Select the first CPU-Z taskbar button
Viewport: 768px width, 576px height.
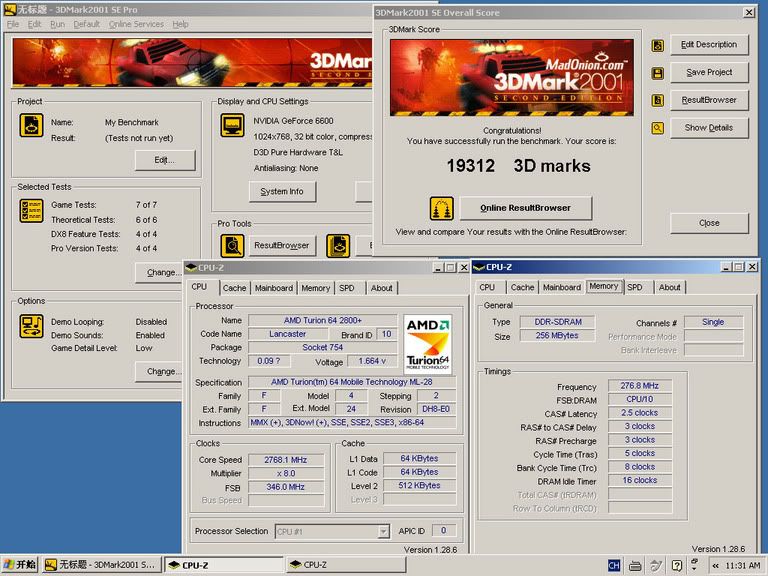tap(224, 565)
